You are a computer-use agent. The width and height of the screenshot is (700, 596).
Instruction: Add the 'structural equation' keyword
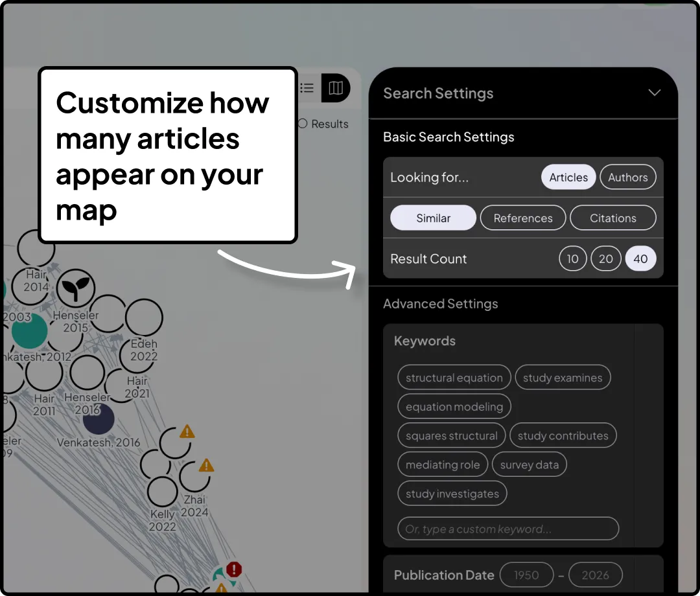(x=454, y=378)
